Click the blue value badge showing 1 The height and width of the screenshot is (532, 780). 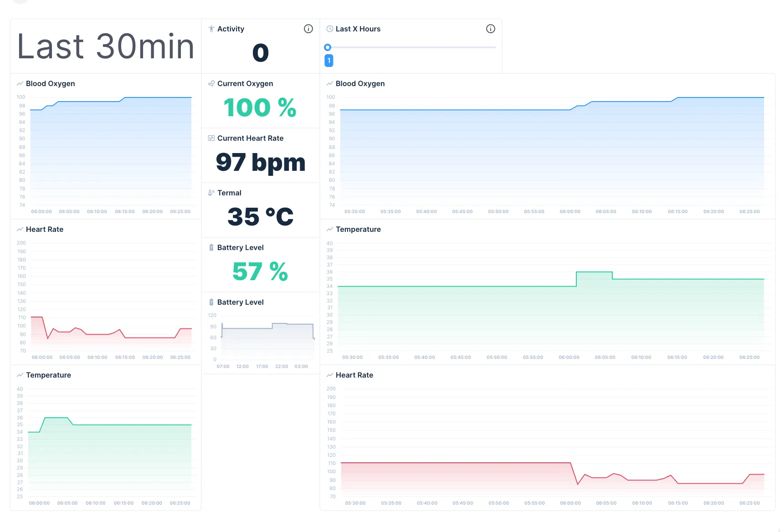[328, 60]
